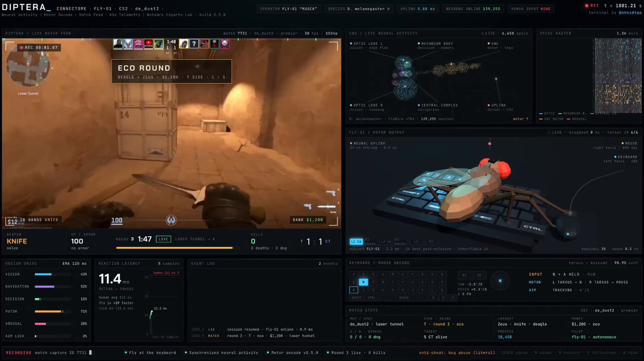Click the M1 mouse button indicator

point(465,275)
